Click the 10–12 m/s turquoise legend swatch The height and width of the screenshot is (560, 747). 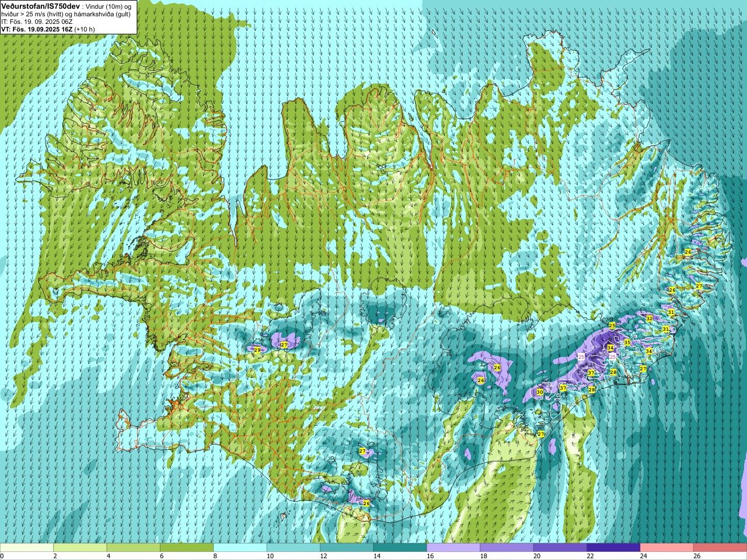pos(293,548)
